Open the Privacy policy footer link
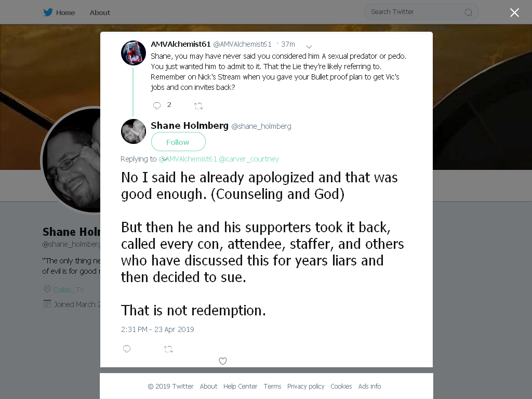This screenshot has height=399, width=532. (x=305, y=386)
